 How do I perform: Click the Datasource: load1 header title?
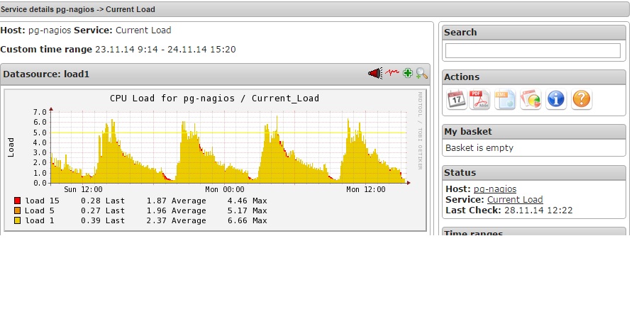click(45, 74)
